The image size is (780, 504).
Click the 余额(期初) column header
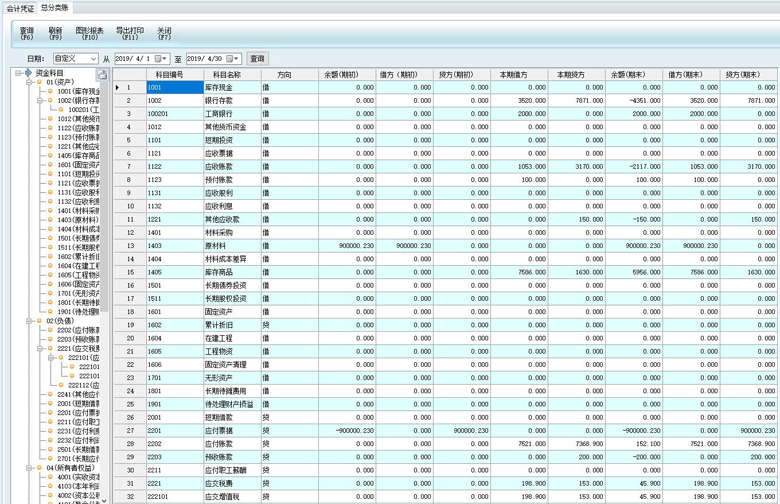(342, 75)
